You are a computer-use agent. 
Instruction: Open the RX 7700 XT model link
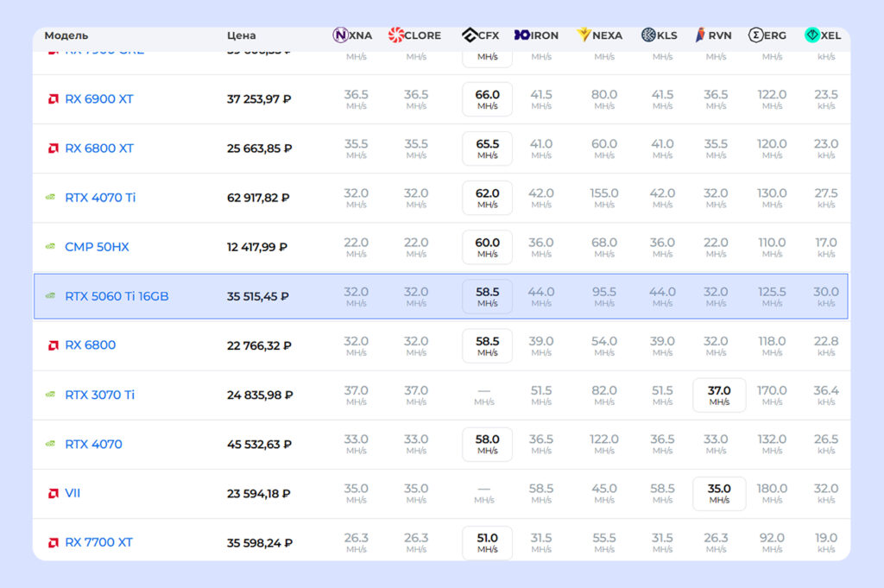[x=98, y=542]
